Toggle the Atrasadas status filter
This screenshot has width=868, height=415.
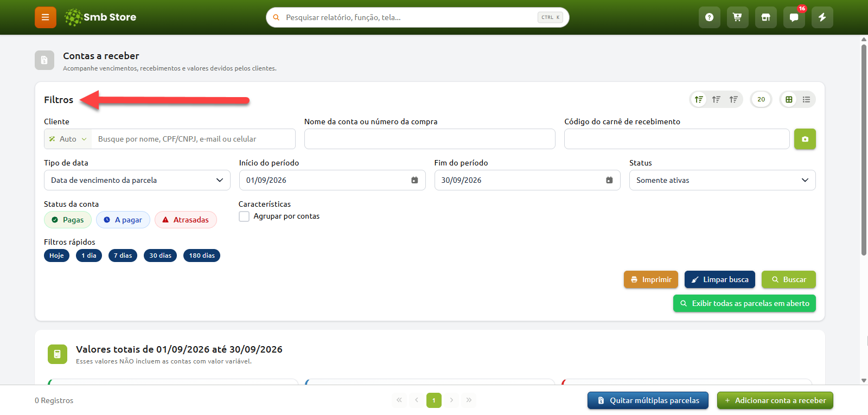point(186,220)
